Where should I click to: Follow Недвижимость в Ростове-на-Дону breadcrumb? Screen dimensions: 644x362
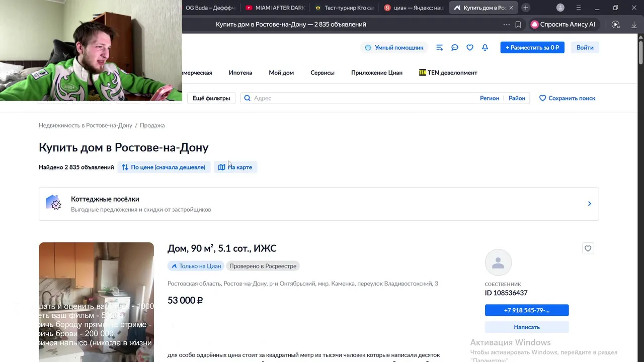[86, 125]
